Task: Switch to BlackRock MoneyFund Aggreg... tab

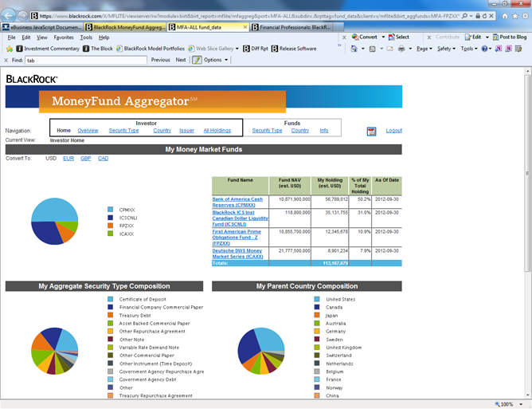Action: tap(125, 27)
